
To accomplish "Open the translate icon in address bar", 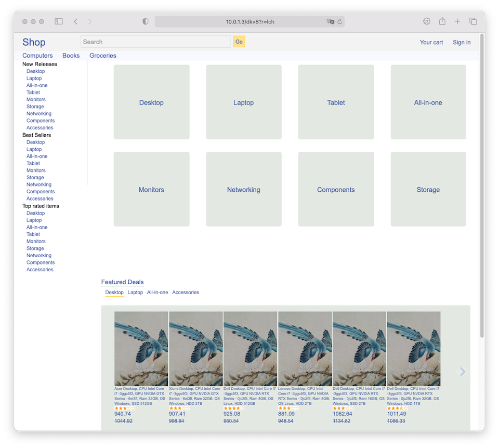I will click(330, 22).
